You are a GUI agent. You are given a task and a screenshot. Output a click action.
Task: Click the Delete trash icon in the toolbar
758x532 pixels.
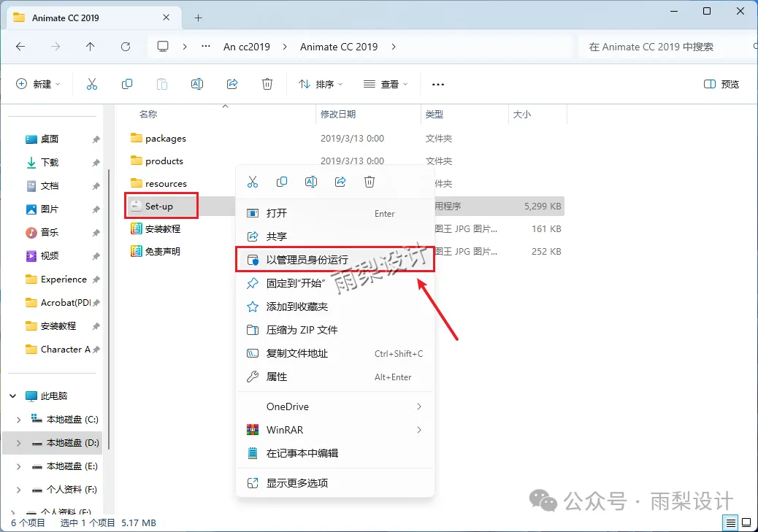tap(267, 84)
